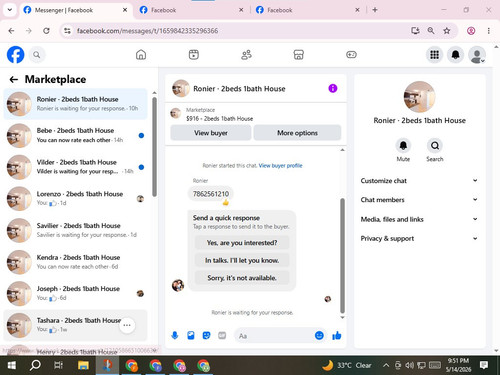Open Ronier conversation in the list
The width and height of the screenshot is (500, 375).
coord(75,104)
